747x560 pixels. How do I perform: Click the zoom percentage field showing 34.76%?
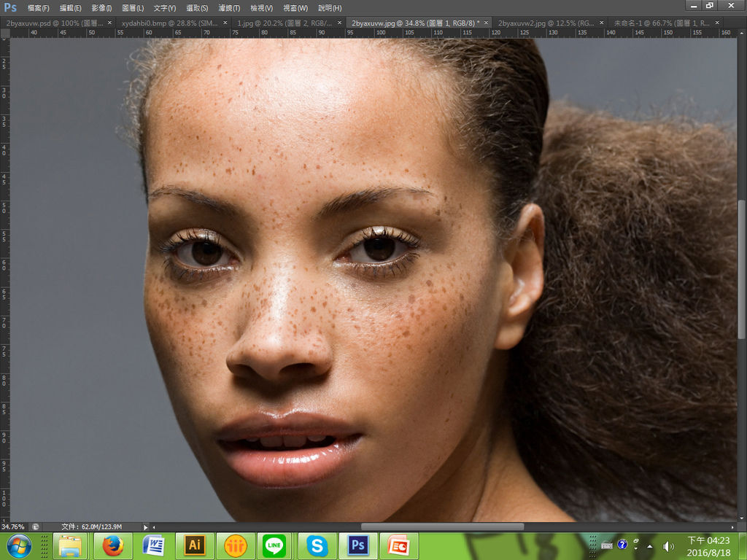13,526
